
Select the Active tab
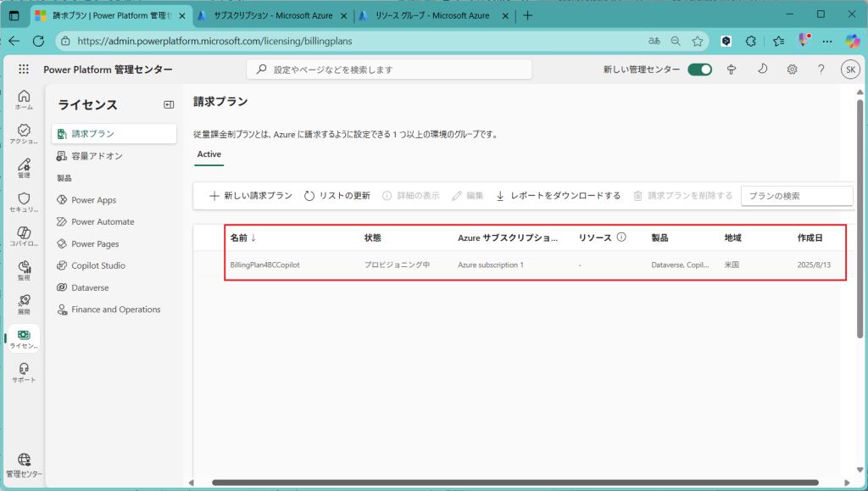[x=209, y=154]
